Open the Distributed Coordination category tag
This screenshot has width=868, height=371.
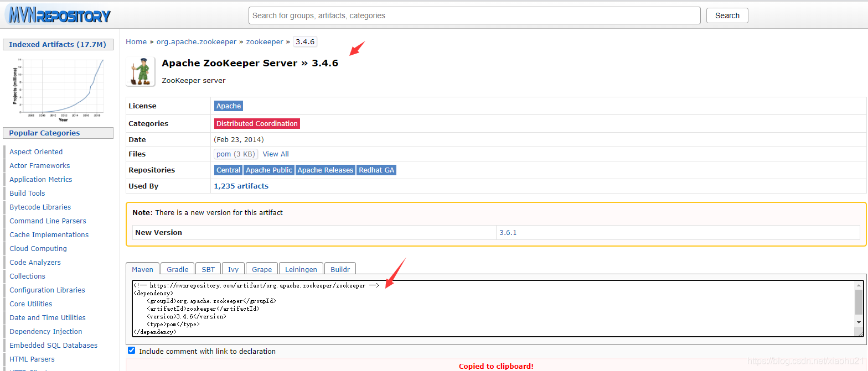click(257, 123)
